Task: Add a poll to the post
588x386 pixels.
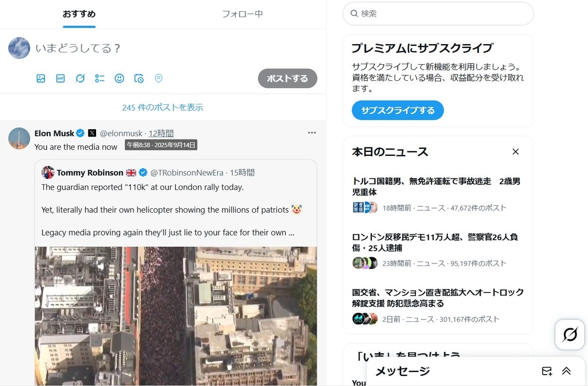Action: (99, 78)
